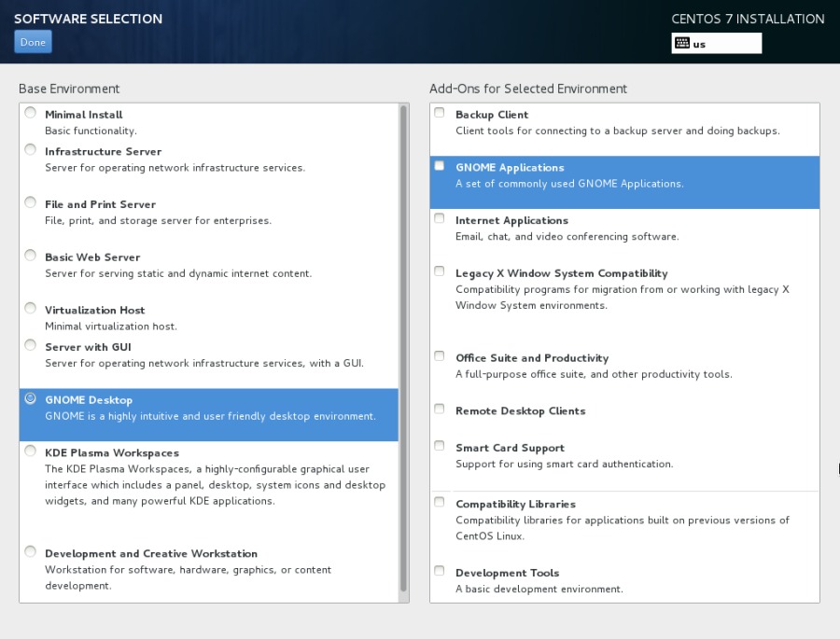Click the Base Environment list scrollbar

[403, 348]
